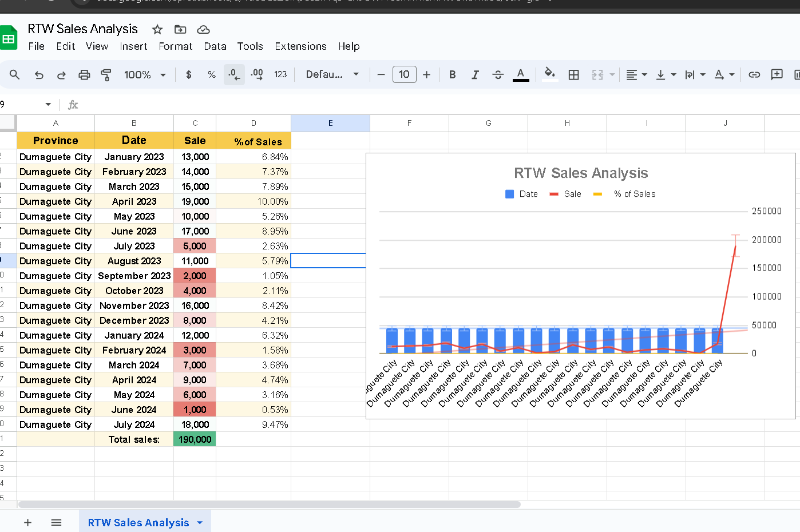Expand the merge cells dropdown arrow

(612, 74)
